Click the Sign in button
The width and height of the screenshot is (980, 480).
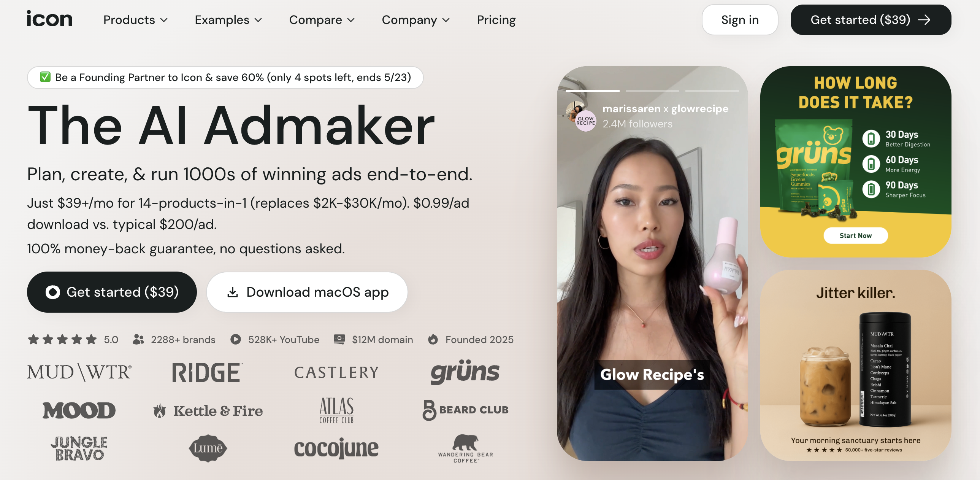pyautogui.click(x=740, y=20)
